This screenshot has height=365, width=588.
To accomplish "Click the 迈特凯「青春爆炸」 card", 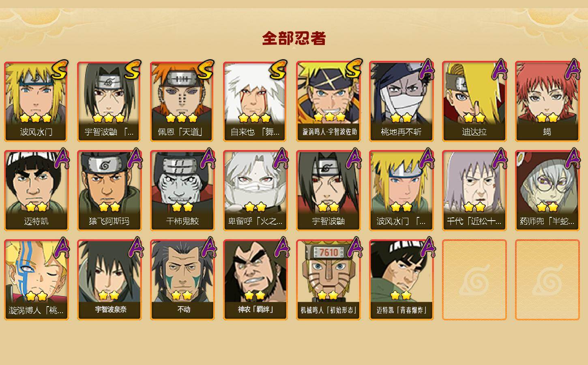I will pos(401,280).
